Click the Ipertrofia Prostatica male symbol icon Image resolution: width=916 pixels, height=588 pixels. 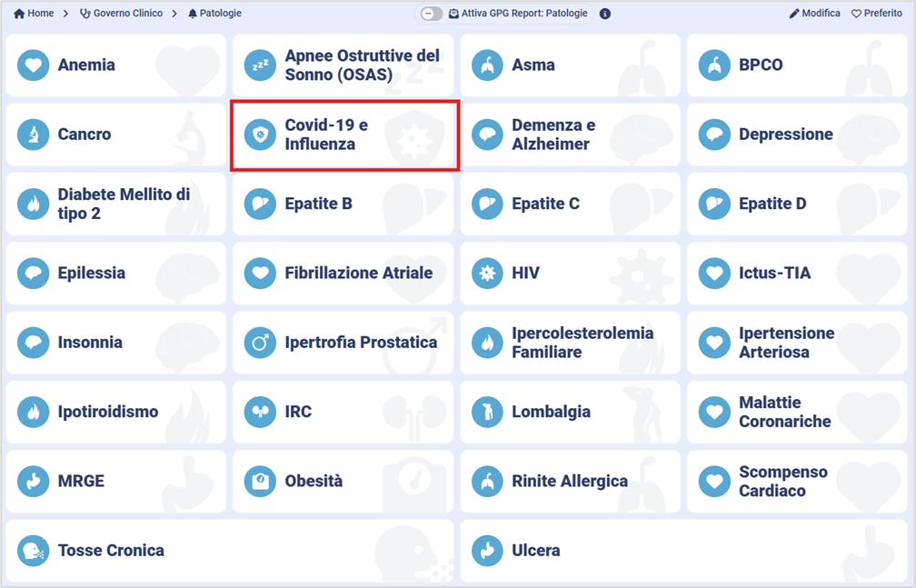click(x=261, y=343)
